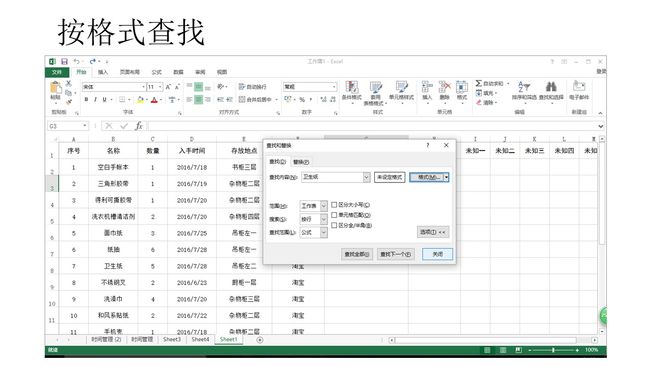
Task: Switch to Page Break Preview in status bar
Action: coord(518,350)
